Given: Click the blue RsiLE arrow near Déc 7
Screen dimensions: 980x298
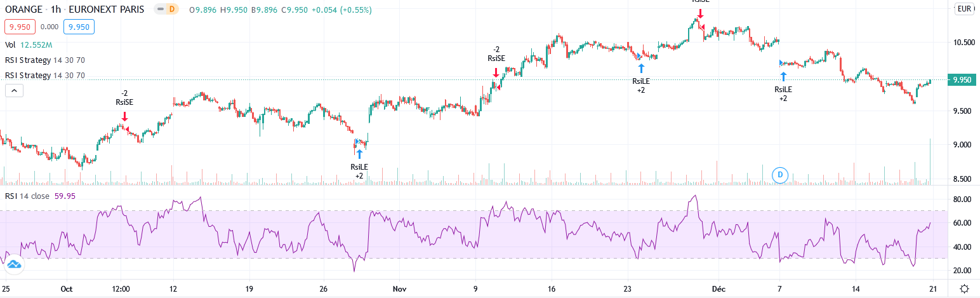Looking at the screenshot, I should click(783, 76).
